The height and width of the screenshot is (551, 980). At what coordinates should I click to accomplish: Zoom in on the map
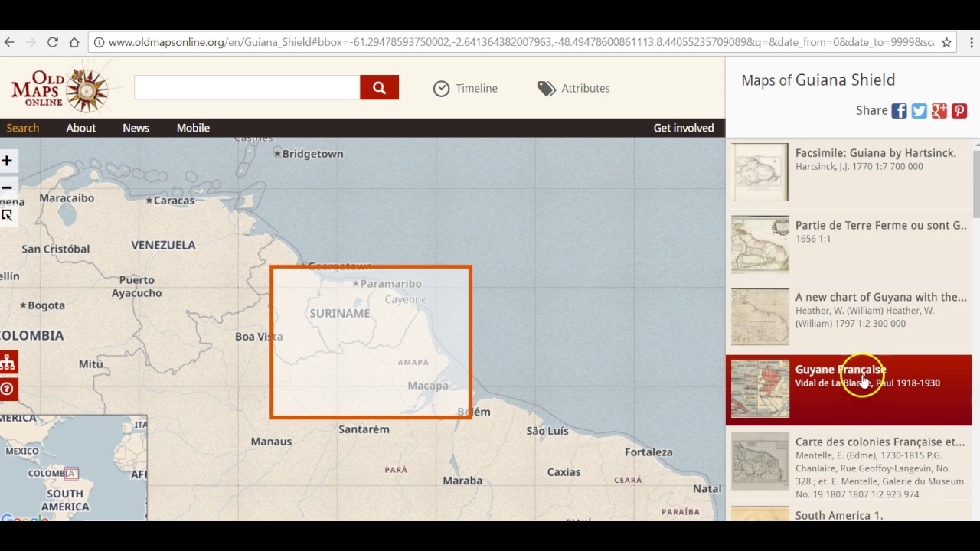(7, 161)
